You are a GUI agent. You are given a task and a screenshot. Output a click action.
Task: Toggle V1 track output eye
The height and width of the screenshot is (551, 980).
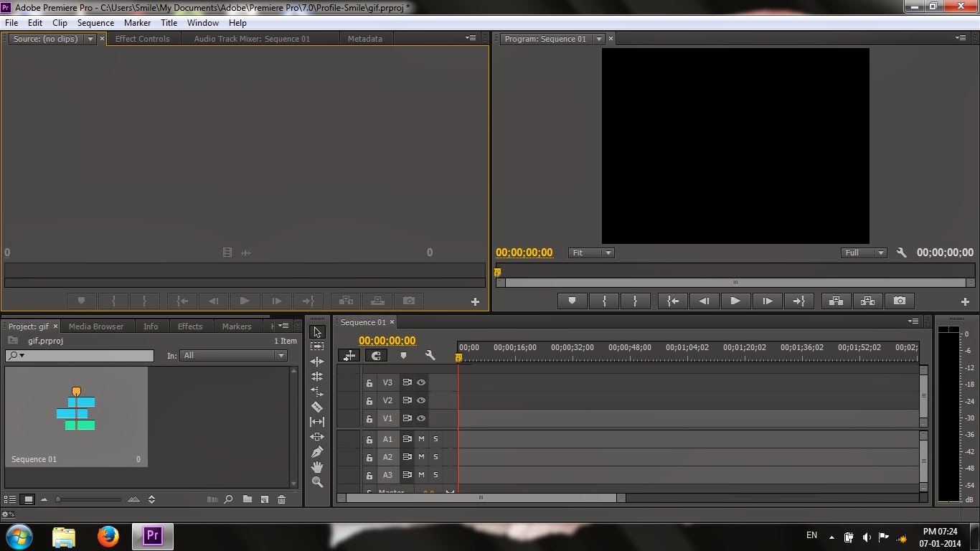(421, 418)
